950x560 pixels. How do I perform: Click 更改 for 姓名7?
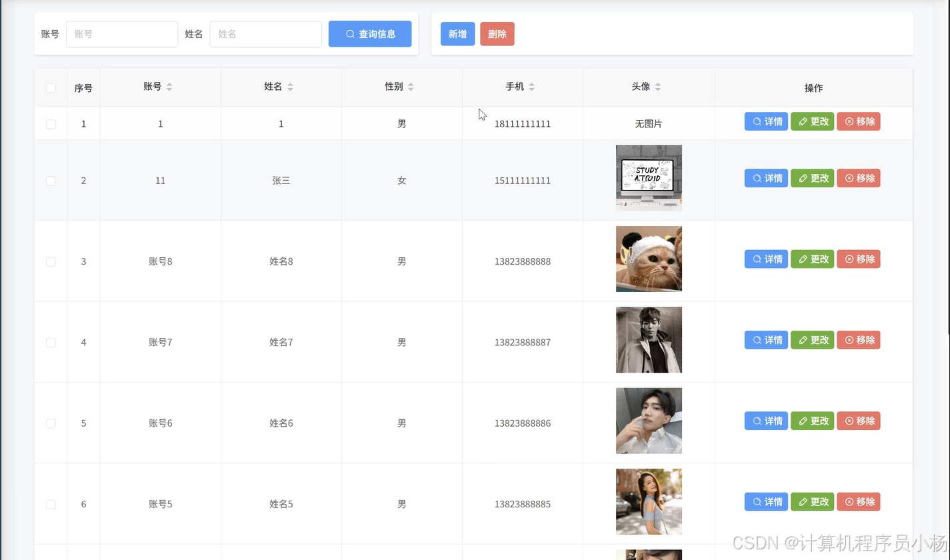[x=812, y=340]
